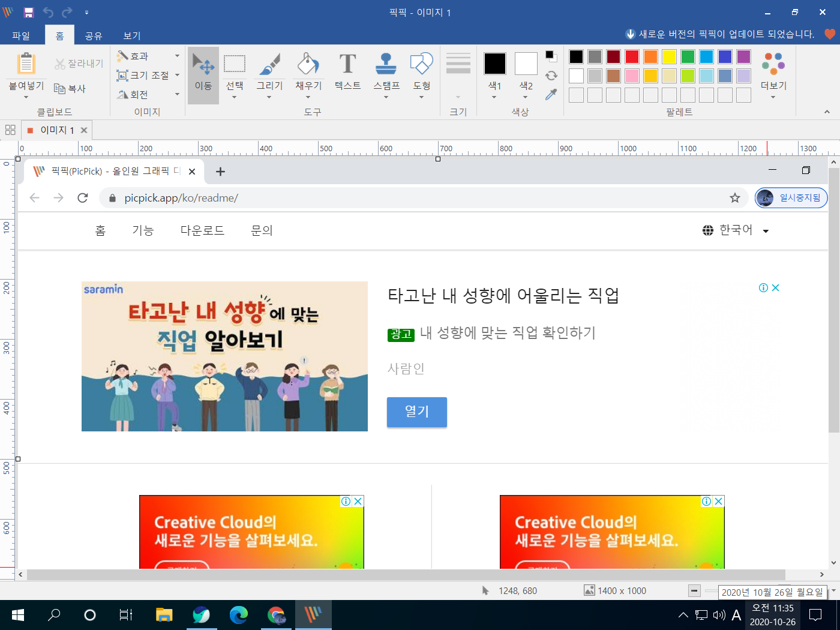The height and width of the screenshot is (630, 840).
Task: Switch to the 보기 ribbon tab
Action: (x=132, y=35)
